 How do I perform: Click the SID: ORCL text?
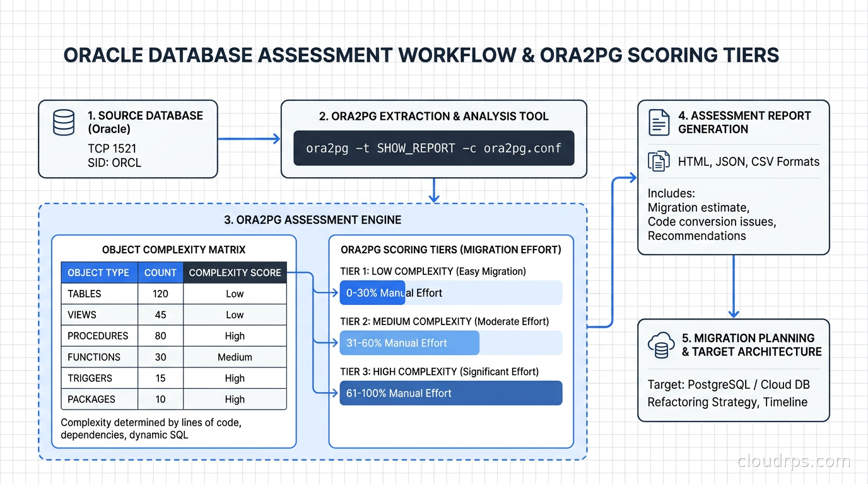pos(114,163)
